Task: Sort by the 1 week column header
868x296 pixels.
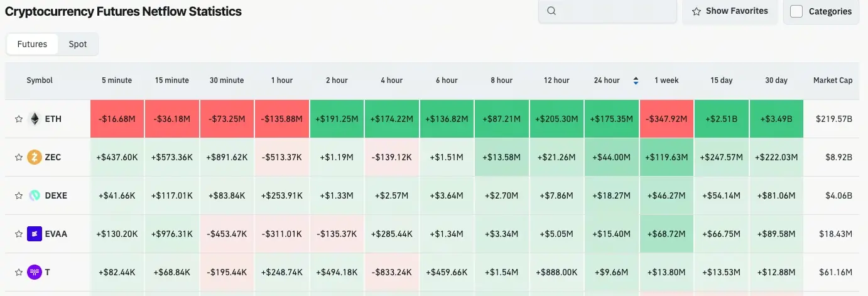Action: [666, 80]
